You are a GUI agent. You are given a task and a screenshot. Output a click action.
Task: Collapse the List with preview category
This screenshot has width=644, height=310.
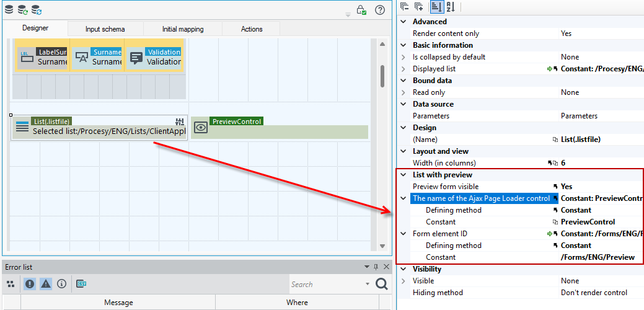pyautogui.click(x=404, y=175)
